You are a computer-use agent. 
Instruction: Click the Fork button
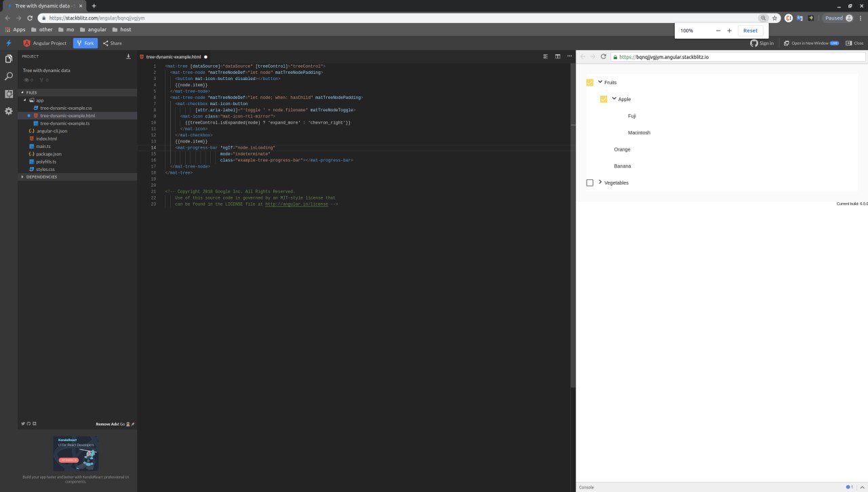[x=85, y=43]
